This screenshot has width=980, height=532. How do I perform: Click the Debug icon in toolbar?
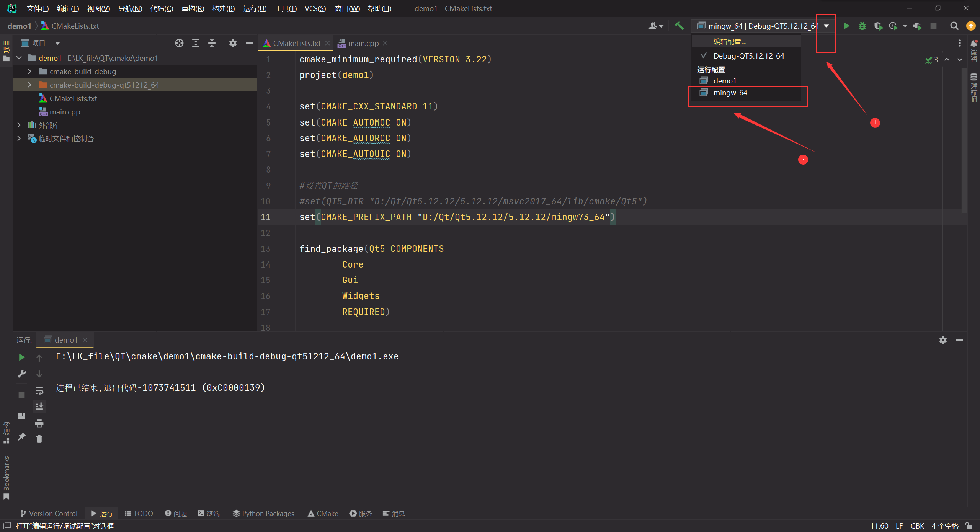point(862,26)
